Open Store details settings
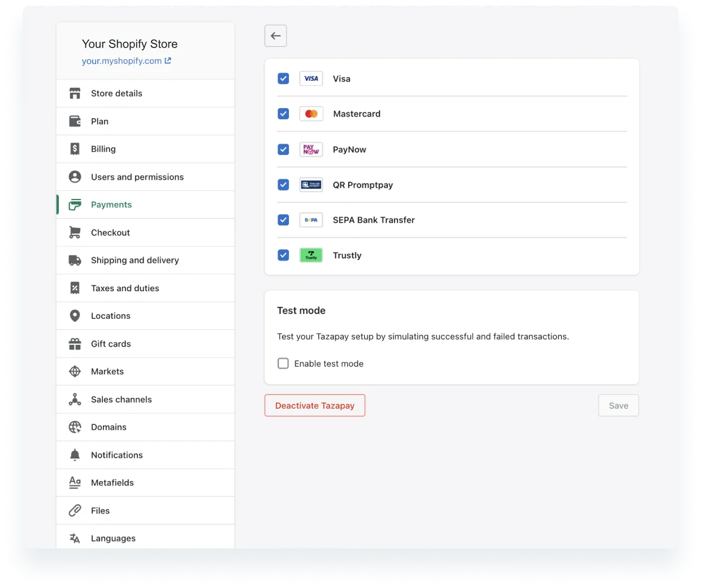Screen dimensions: 701x588 click(145, 93)
